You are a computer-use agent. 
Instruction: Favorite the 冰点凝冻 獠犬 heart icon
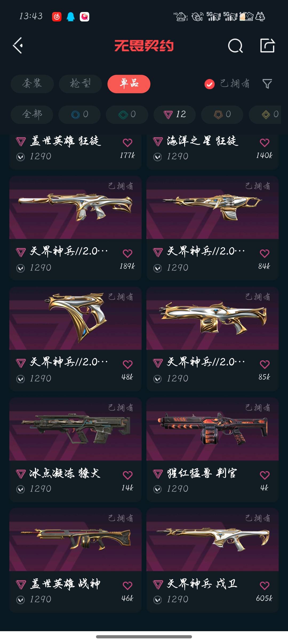coord(127,475)
